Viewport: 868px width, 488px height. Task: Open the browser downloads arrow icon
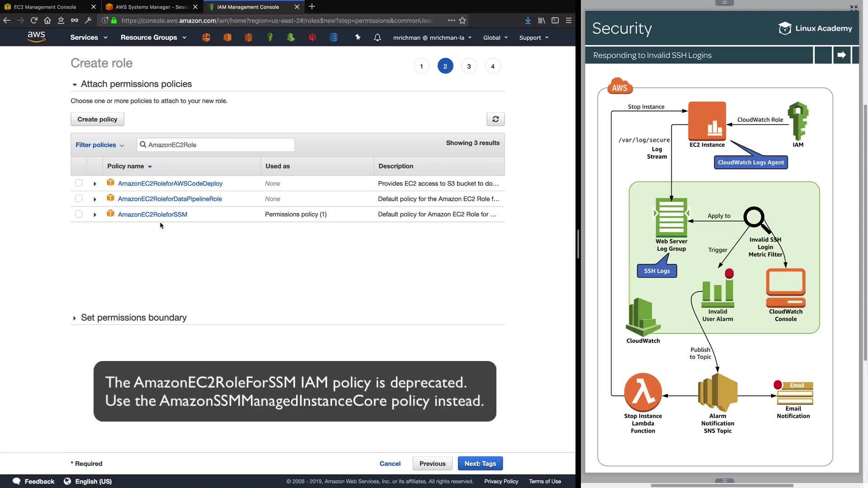[528, 20]
